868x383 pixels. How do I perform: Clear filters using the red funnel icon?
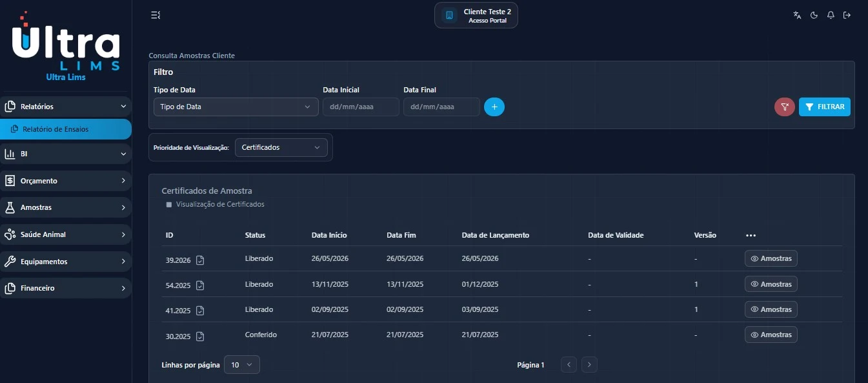click(x=784, y=107)
